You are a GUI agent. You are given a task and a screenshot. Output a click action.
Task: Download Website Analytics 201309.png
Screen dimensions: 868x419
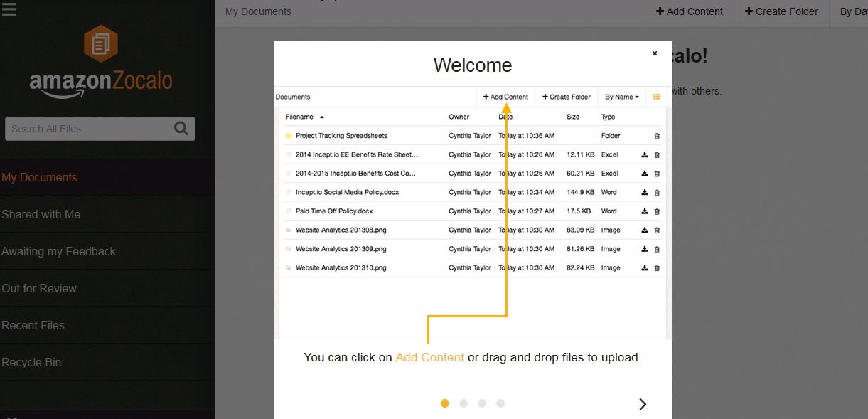click(x=645, y=249)
